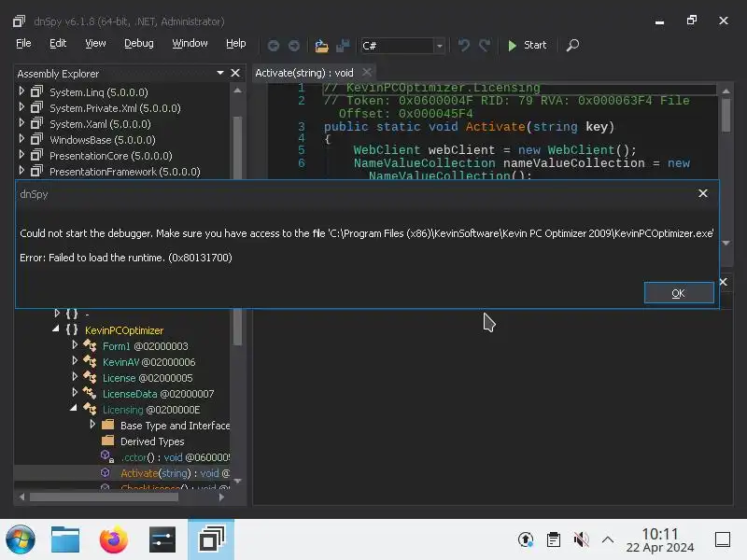Click the WebClient type in line 5
This screenshot has height=560, width=747.
point(387,150)
